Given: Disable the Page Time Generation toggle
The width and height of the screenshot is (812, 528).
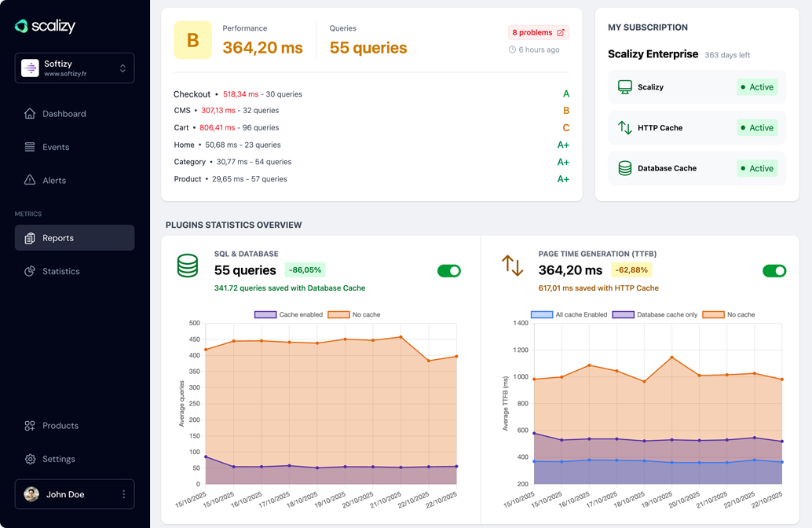Looking at the screenshot, I should [x=774, y=271].
